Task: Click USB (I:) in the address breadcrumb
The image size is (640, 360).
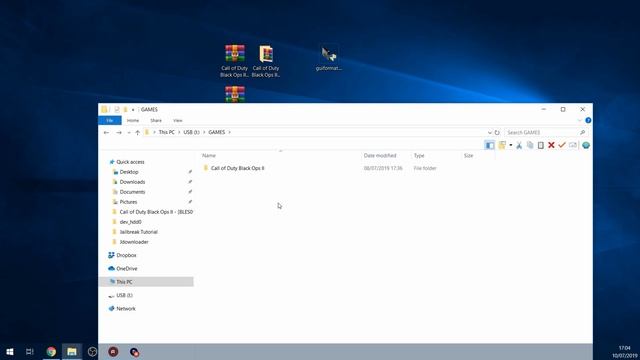Action: (x=191, y=132)
